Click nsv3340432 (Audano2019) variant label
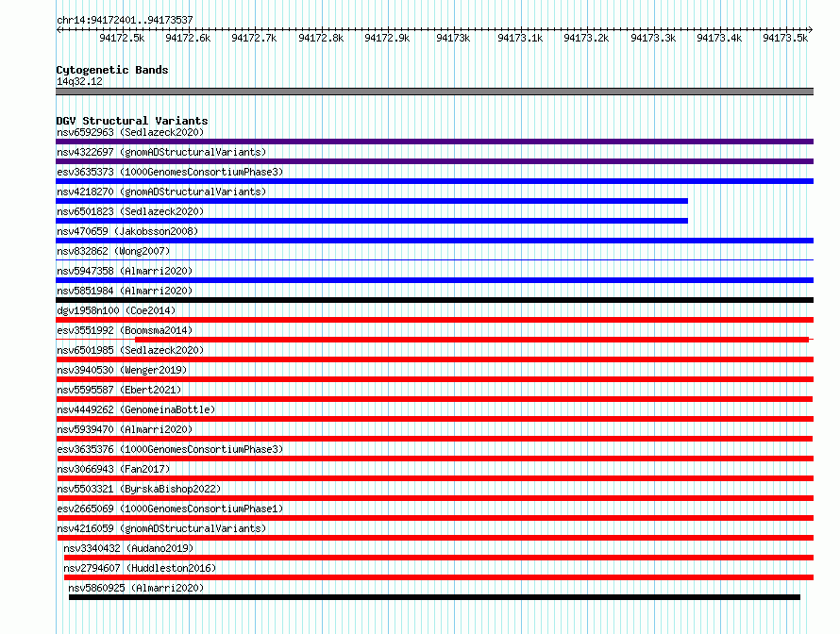 click(x=128, y=548)
